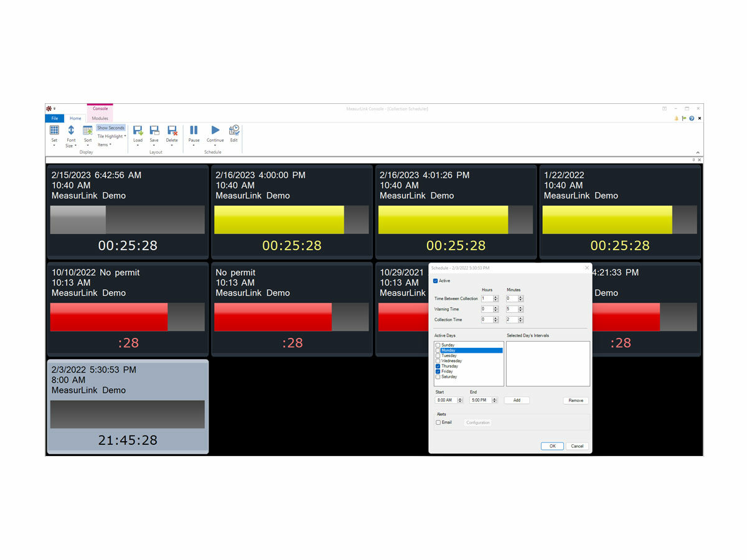Expand the Sort dropdown arrow
This screenshot has width=747, height=560.
click(x=88, y=146)
